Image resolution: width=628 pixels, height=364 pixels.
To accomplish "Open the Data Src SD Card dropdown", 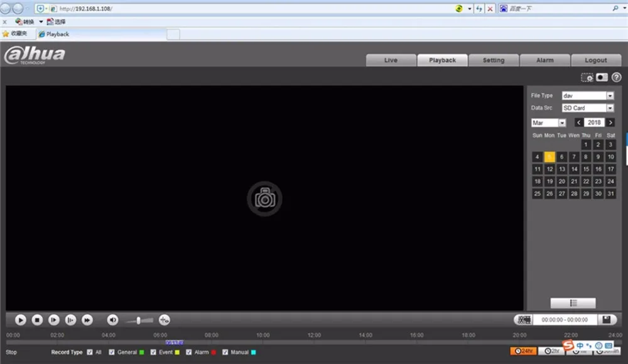I will click(588, 108).
